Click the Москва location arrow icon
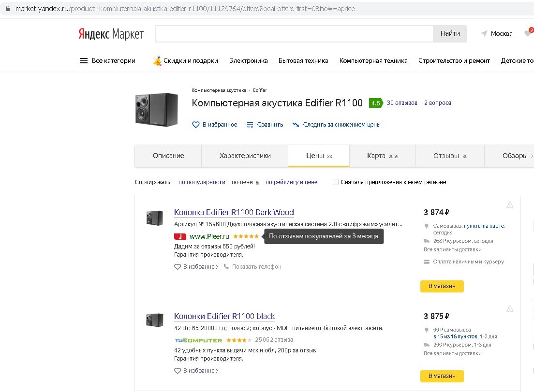The height and width of the screenshot is (392, 534). tap(484, 33)
